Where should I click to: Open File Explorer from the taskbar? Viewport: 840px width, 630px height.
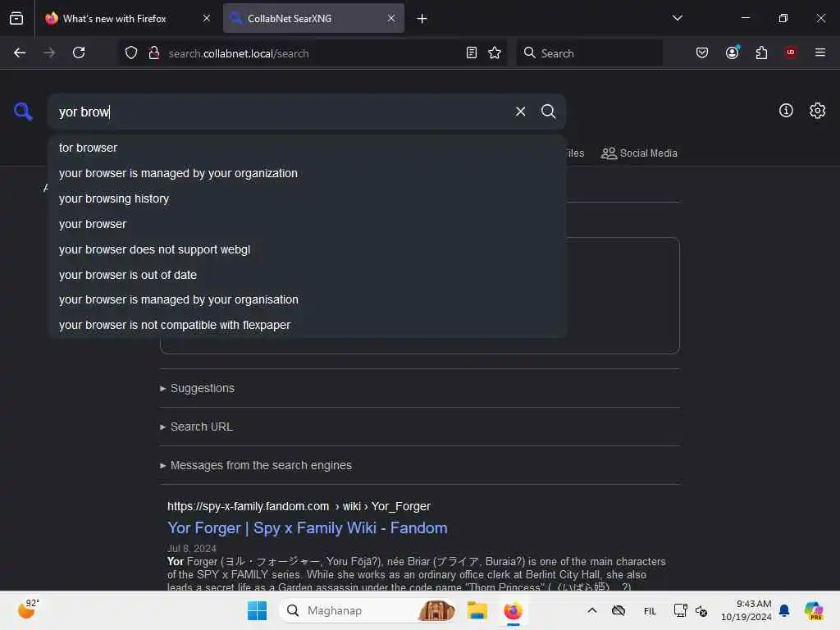(477, 610)
